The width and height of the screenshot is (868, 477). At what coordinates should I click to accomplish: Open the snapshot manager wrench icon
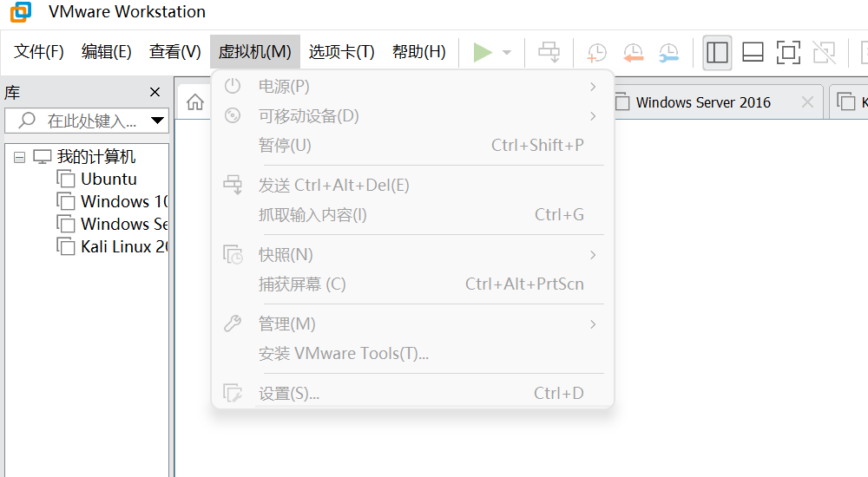(668, 52)
